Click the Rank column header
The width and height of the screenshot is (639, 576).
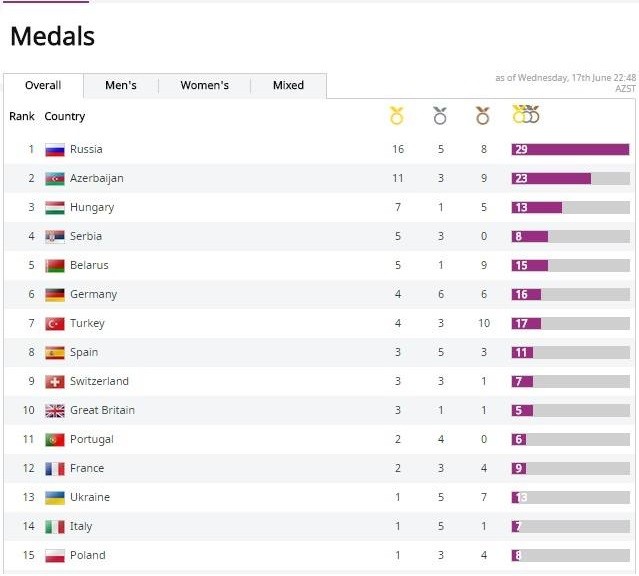pyautogui.click(x=22, y=117)
